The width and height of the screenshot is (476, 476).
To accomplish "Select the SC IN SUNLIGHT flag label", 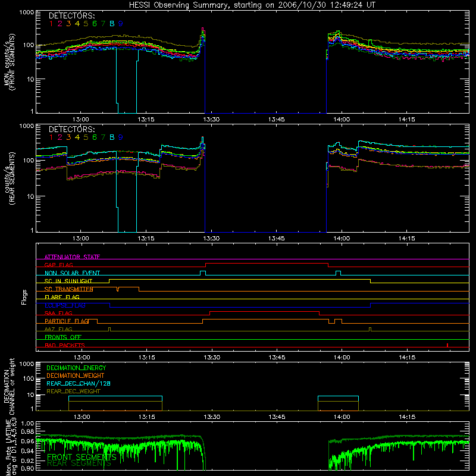I will tap(68, 281).
